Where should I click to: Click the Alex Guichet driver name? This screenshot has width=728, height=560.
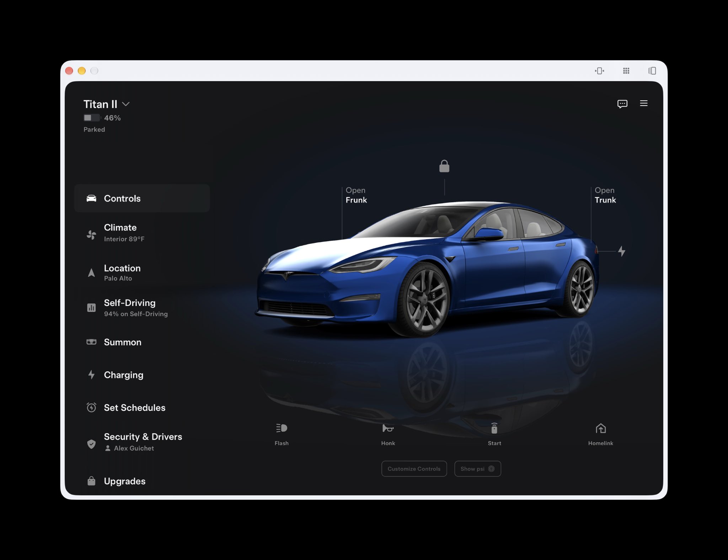[134, 448]
